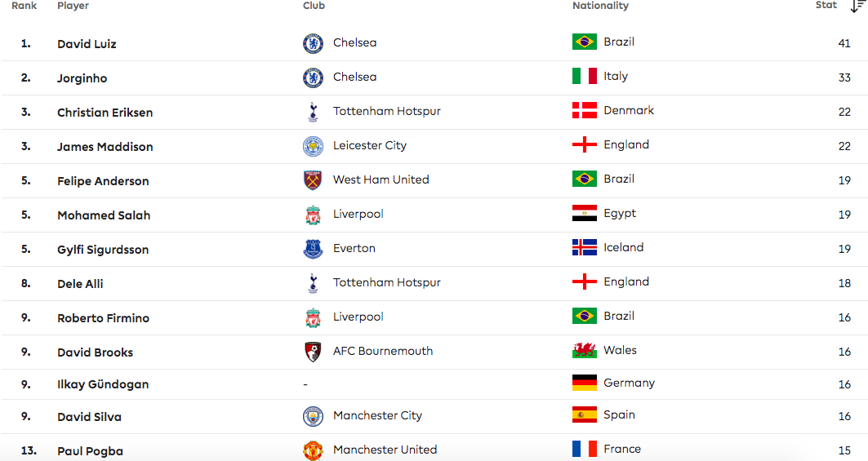The height and width of the screenshot is (461, 868).
Task: Click the Manchester City crest icon
Action: [313, 416]
